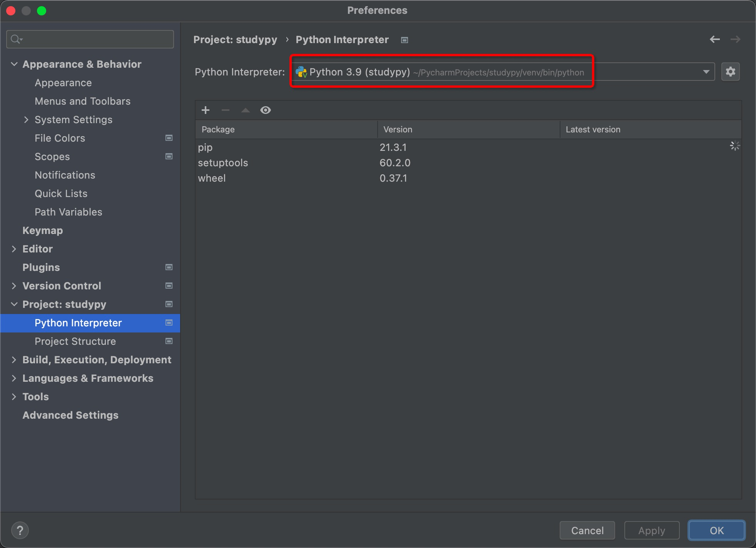Click the help question mark icon
Screen dimensions: 756x548
(x=20, y=530)
